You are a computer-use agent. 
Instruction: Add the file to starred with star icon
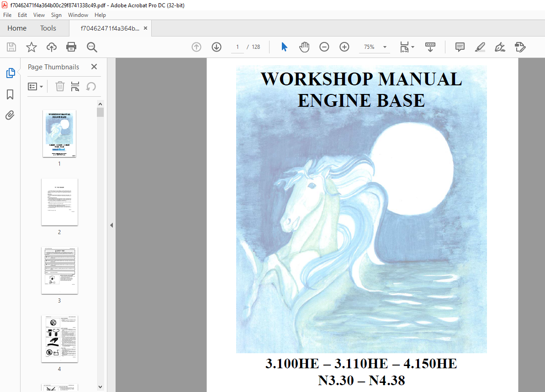pos(31,47)
